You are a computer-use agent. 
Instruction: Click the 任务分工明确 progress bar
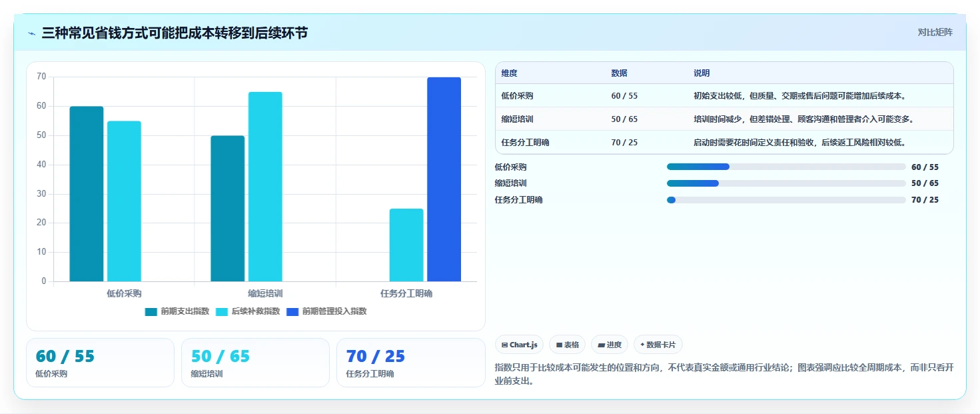(786, 200)
